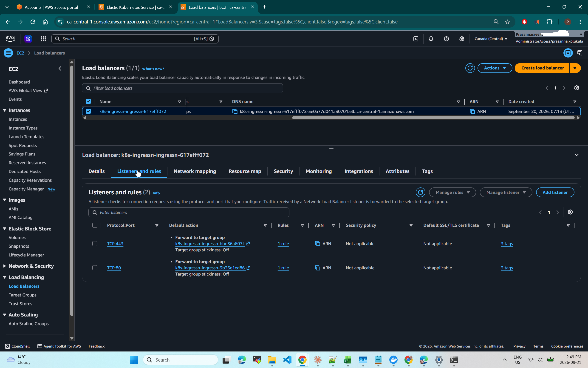This screenshot has width=588, height=368.
Task: Focus the Filter load balancers field
Action: [x=182, y=88]
